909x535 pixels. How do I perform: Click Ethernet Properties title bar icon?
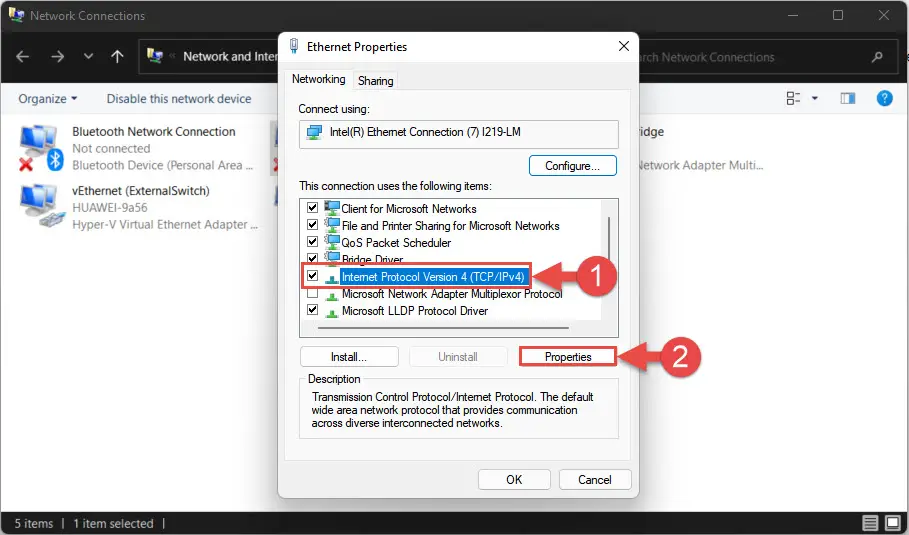294,46
